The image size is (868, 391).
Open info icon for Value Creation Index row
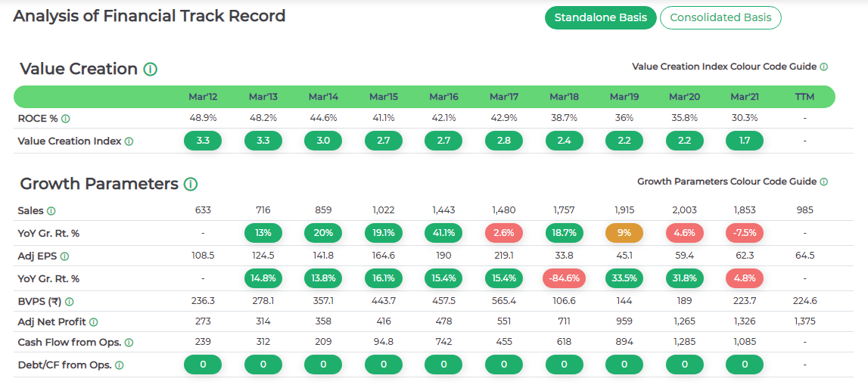tap(129, 141)
